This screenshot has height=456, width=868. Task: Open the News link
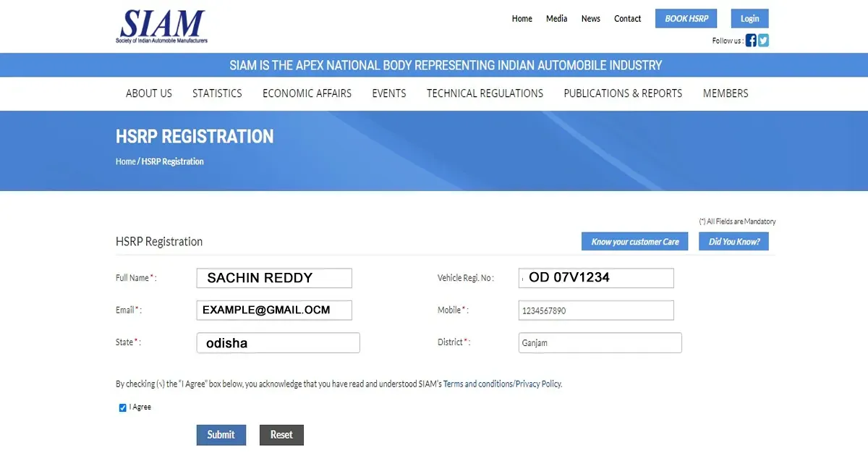click(x=591, y=19)
